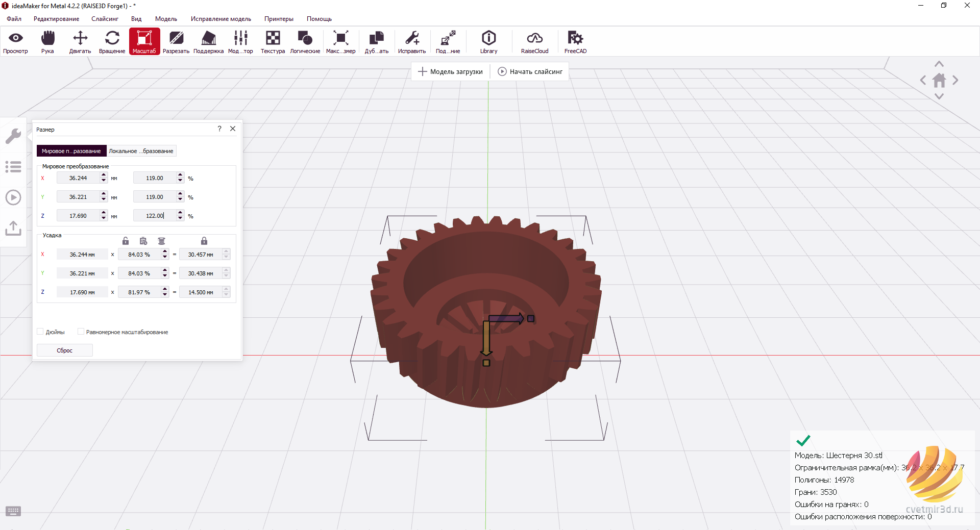Adjust X shrinkage 84.03 % stepper
Image resolution: width=980 pixels, height=530 pixels.
(165, 254)
